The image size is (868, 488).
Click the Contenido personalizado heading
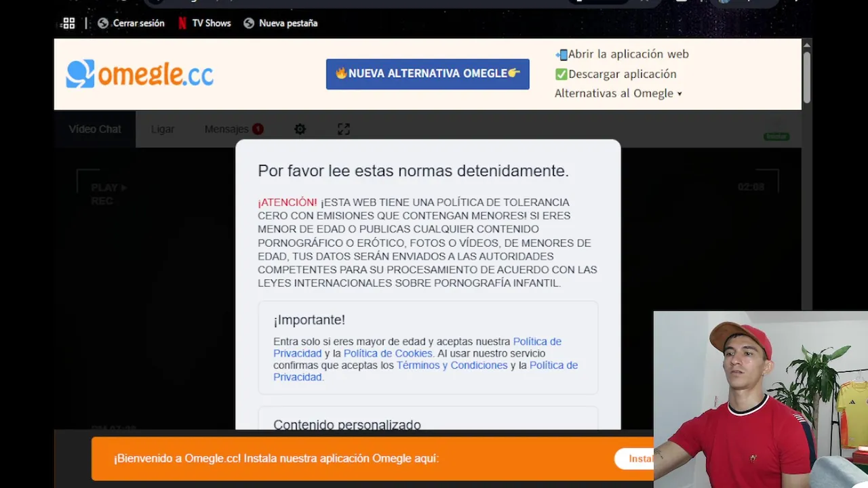(347, 425)
